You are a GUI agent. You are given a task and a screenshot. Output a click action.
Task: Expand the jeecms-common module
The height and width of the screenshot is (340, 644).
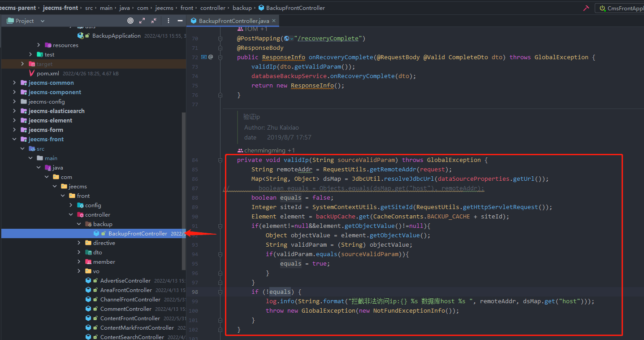click(x=14, y=83)
